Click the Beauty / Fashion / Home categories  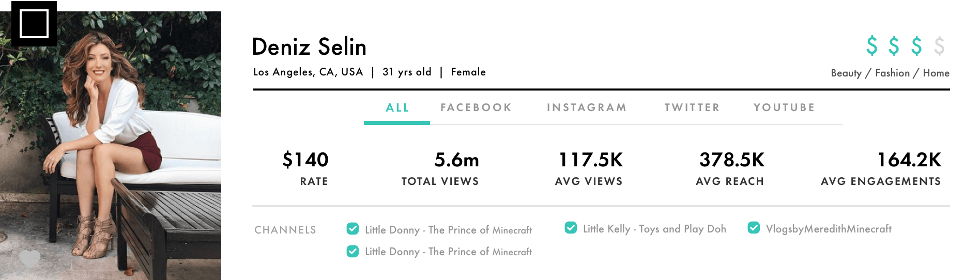point(890,73)
